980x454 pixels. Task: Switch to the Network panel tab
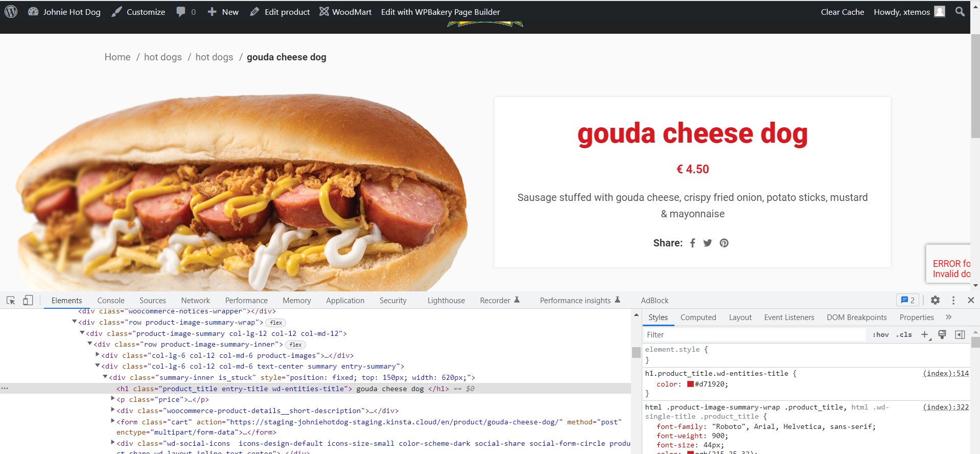click(196, 301)
